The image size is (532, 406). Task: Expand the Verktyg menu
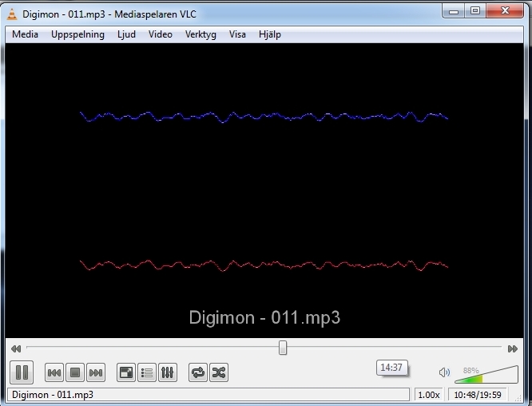(x=200, y=34)
